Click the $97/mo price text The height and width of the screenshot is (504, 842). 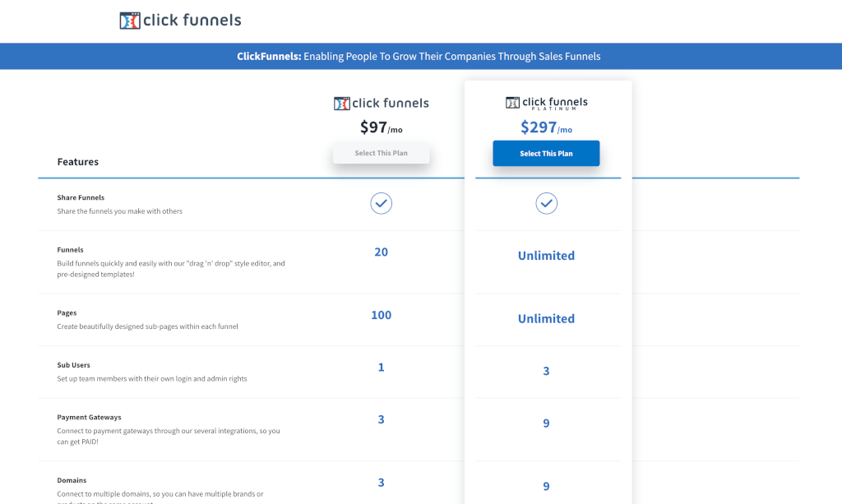tap(382, 127)
